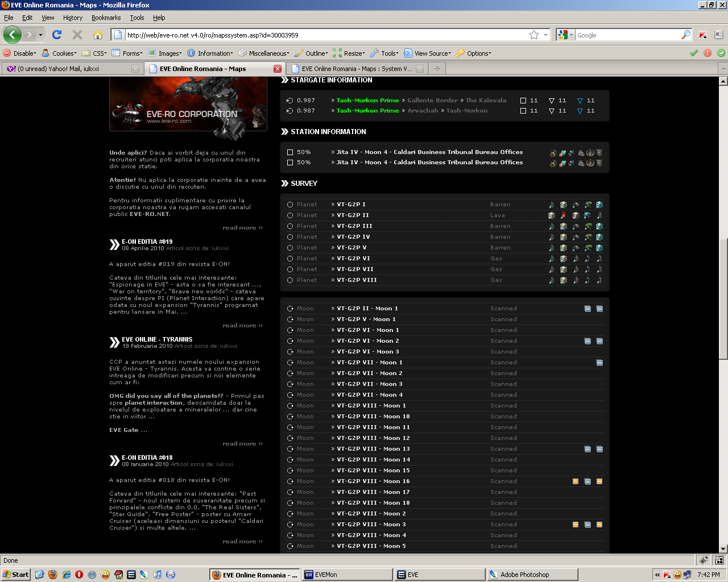Viewport: 728px width, 582px height.
Task: Click into the Google search field
Action: tap(628, 35)
